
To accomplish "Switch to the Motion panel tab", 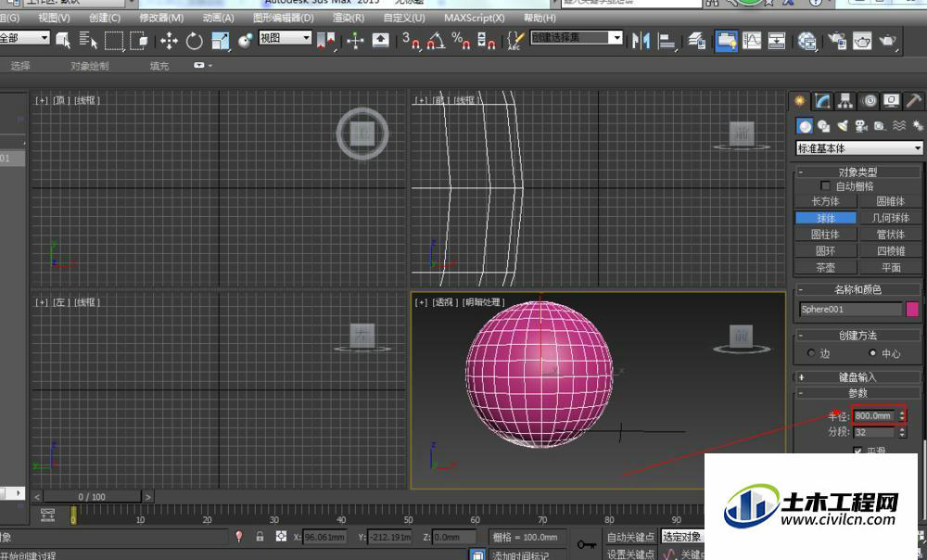I will click(x=869, y=101).
